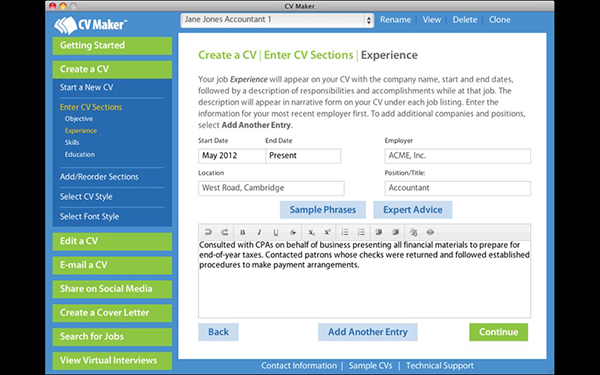This screenshot has width=600, height=375.
Task: Click Rename link in top bar
Action: [x=395, y=20]
